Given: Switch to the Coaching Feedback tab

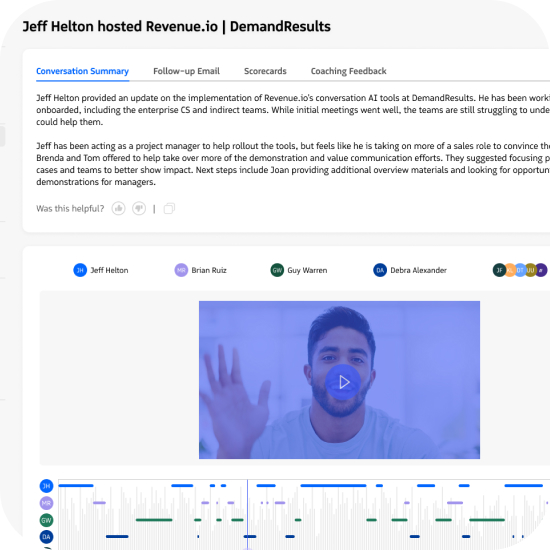Looking at the screenshot, I should point(348,71).
